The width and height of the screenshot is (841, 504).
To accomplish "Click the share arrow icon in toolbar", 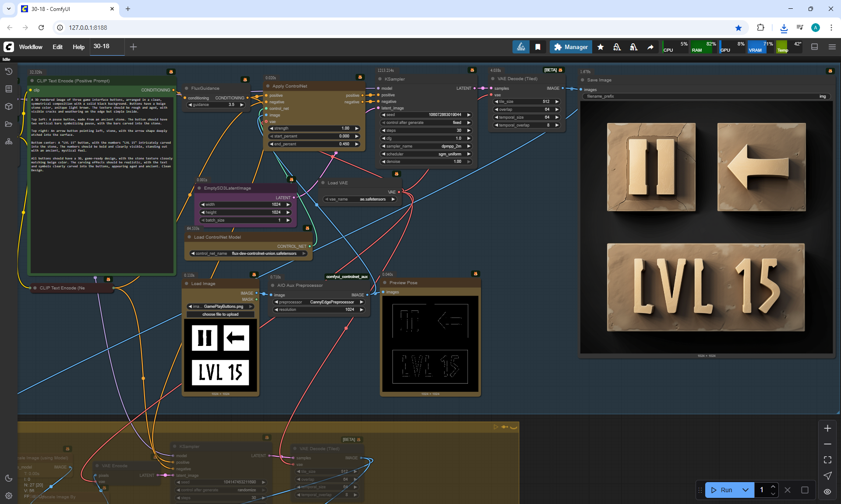I will (x=650, y=47).
